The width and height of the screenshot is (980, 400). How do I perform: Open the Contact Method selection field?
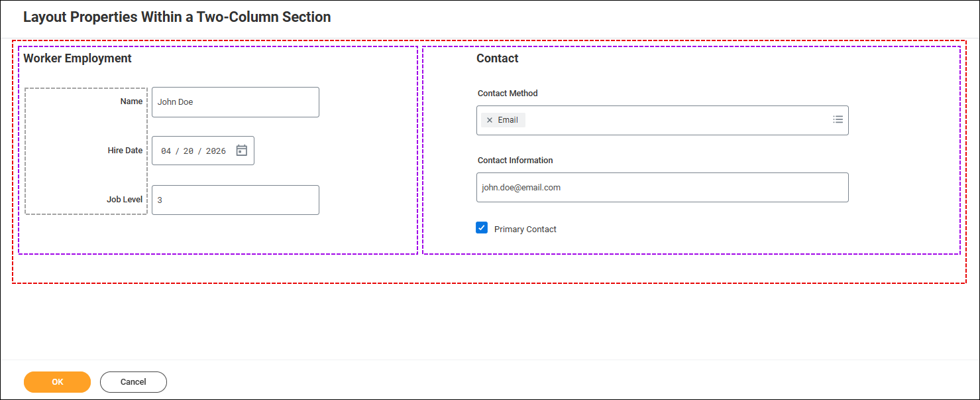662,120
